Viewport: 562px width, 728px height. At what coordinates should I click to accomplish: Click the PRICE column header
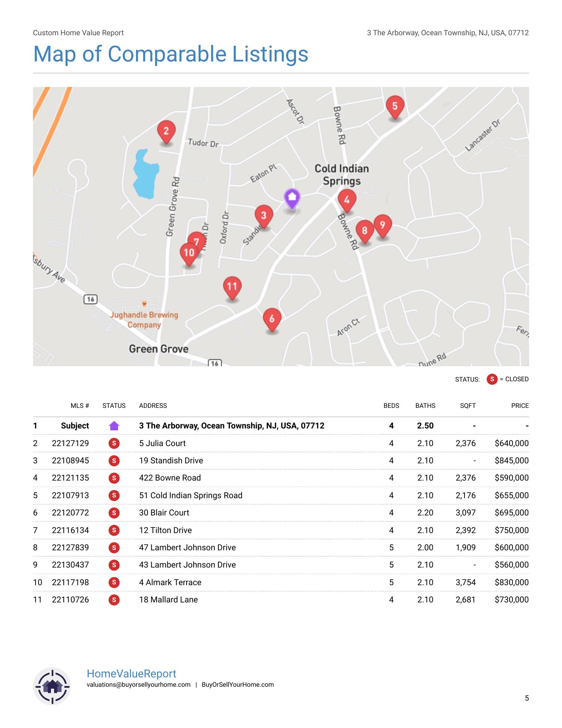coord(520,406)
